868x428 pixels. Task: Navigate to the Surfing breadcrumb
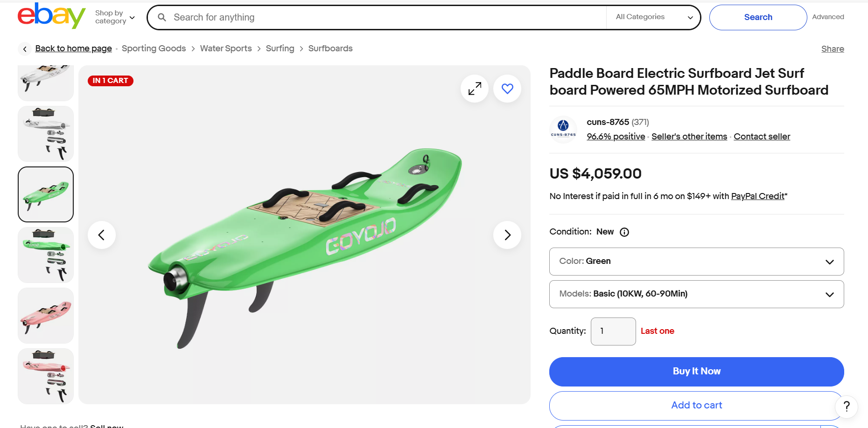click(x=280, y=48)
